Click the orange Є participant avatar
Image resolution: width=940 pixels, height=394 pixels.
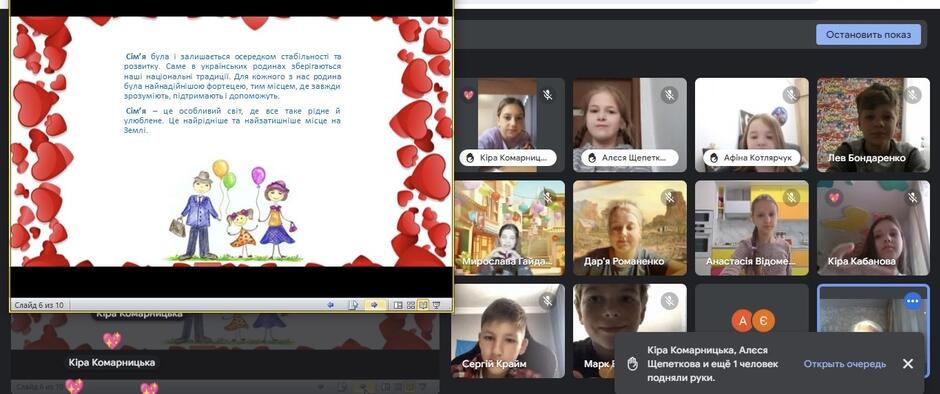click(x=763, y=321)
